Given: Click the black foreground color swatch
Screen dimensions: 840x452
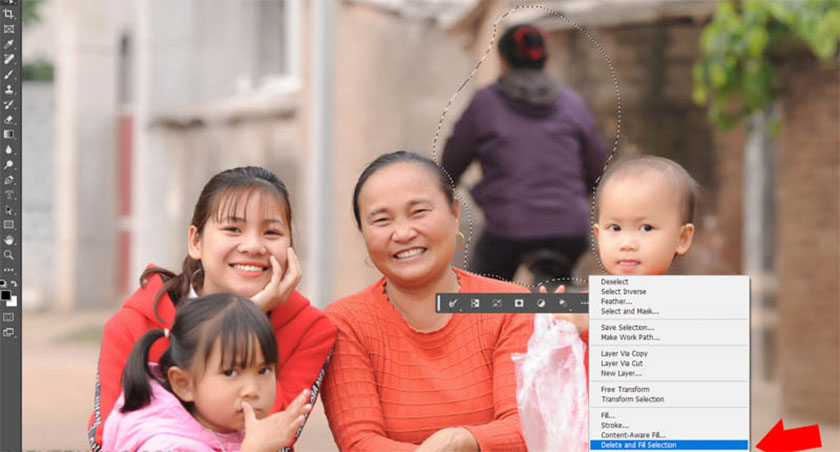Looking at the screenshot, I should (5, 295).
